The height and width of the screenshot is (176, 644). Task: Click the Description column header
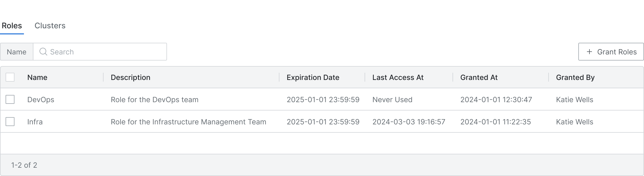[x=131, y=77]
